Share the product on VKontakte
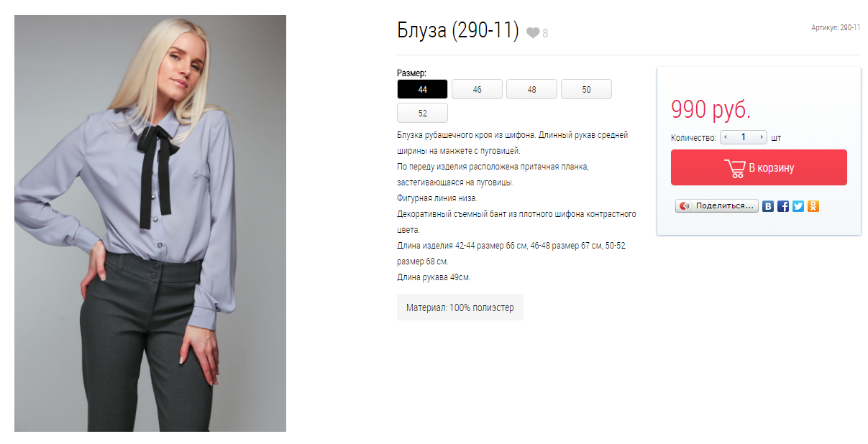This screenshot has height=444, width=868. coord(768,206)
